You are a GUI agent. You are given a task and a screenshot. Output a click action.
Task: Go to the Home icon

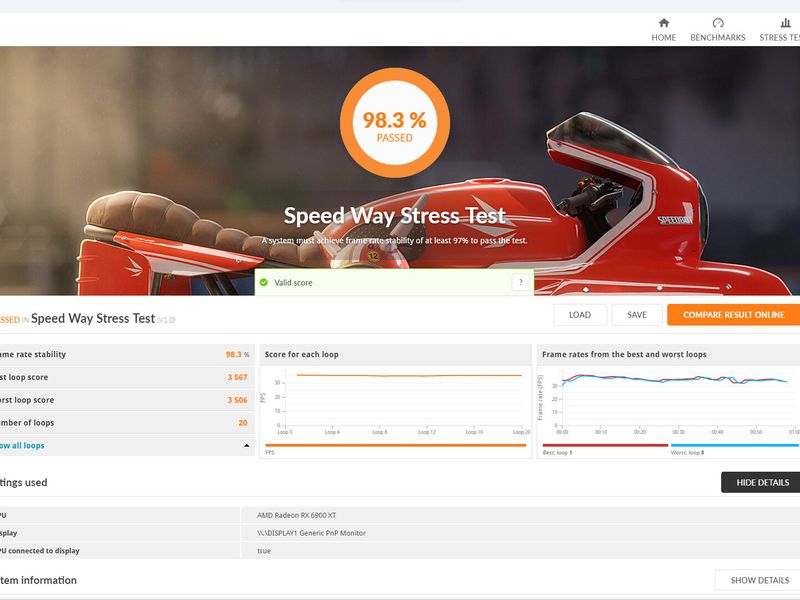point(663,23)
